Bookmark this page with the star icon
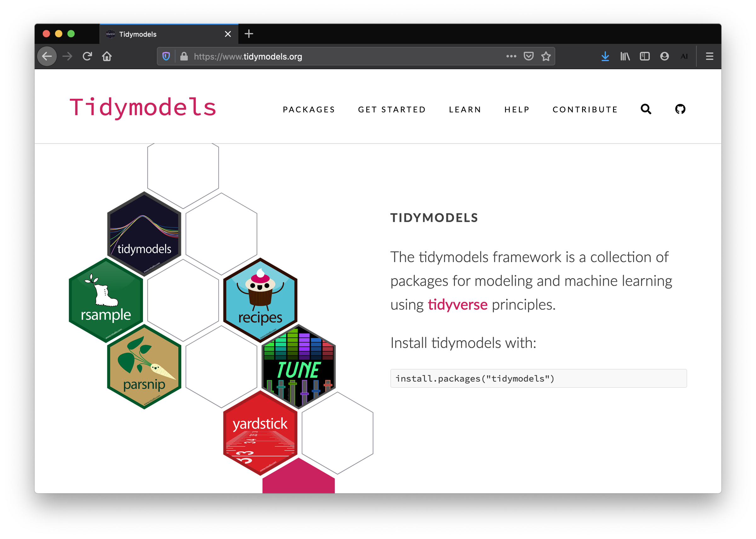756x539 pixels. 546,56
